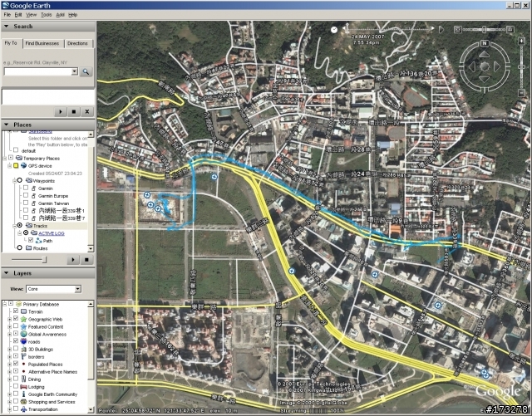Expand the Transportation layer node
The width and height of the screenshot is (532, 416).
point(10,409)
